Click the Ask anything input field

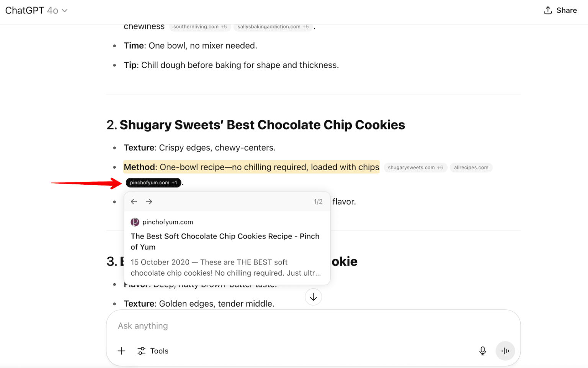pos(291,326)
